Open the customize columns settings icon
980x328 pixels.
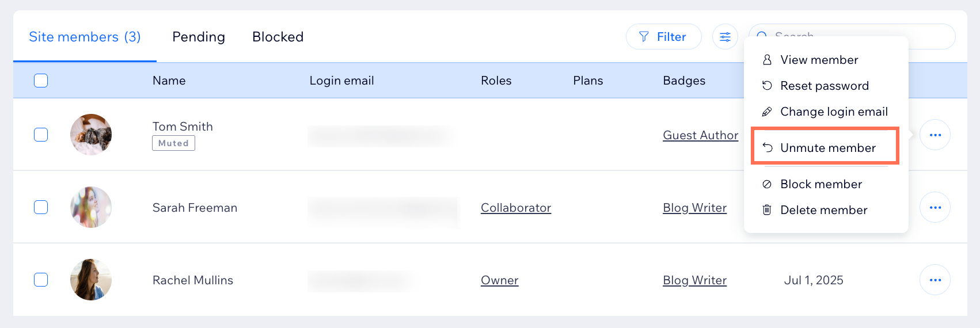[725, 37]
